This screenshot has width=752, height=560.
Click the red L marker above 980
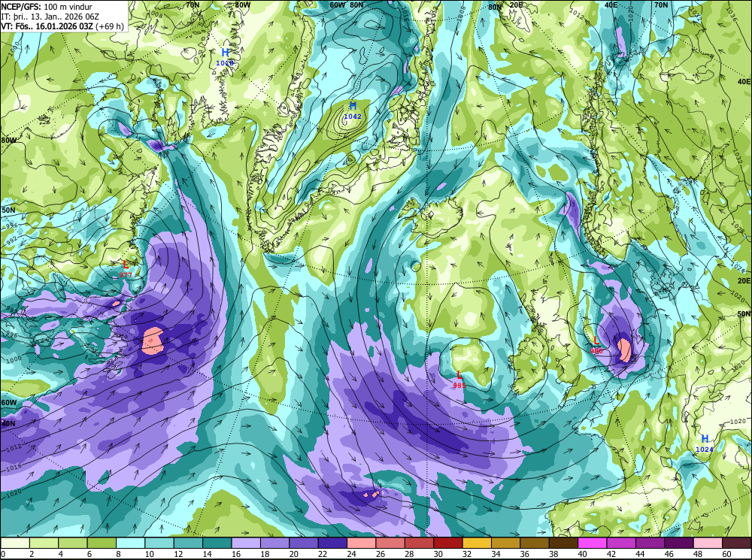point(596,341)
